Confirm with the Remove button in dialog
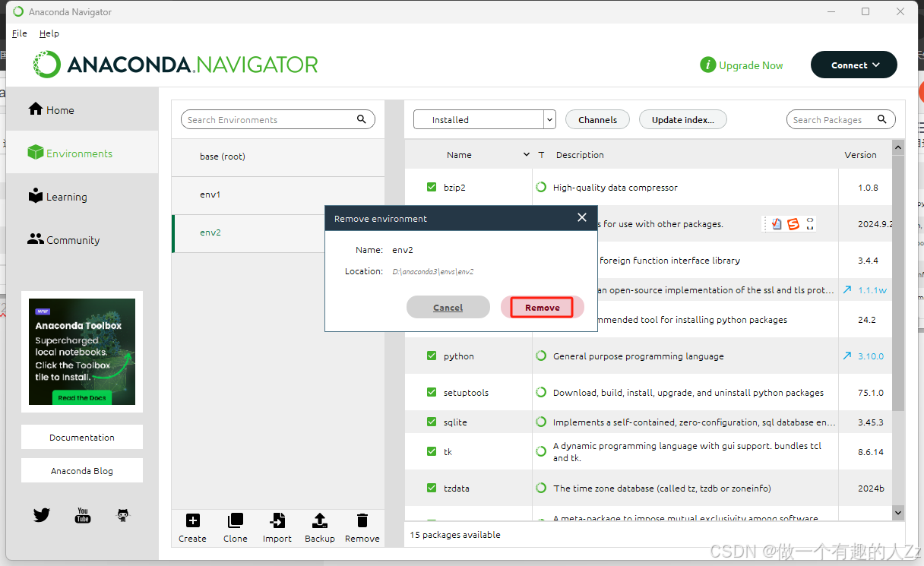Image resolution: width=924 pixels, height=566 pixels. coord(543,307)
